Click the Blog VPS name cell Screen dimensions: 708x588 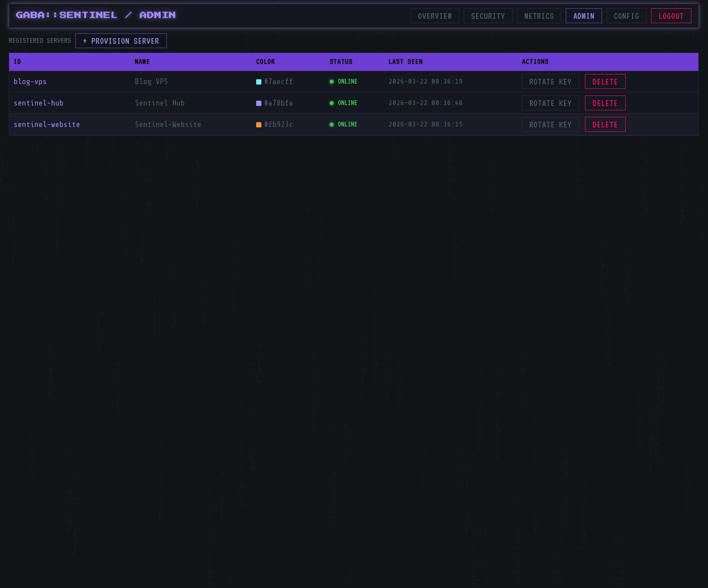coord(151,81)
